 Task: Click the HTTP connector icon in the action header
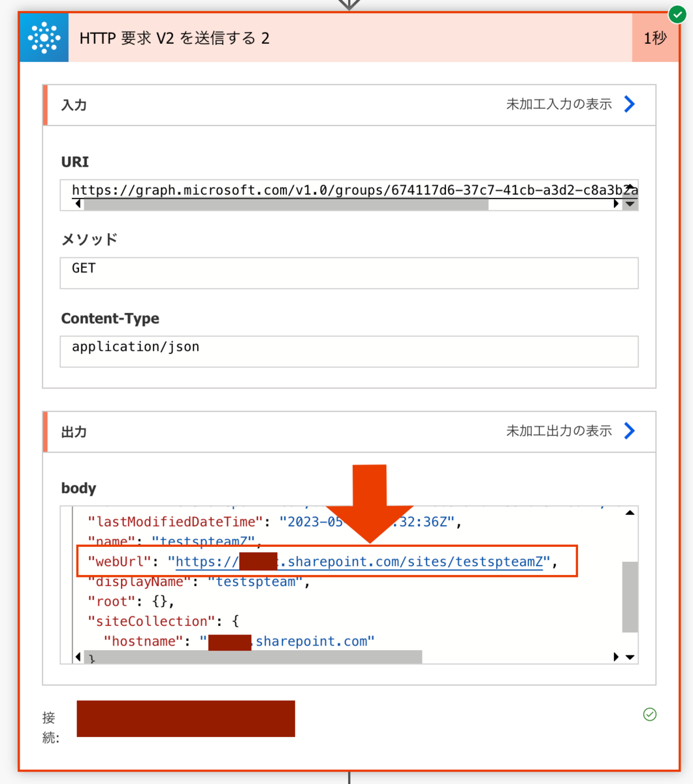(x=44, y=38)
